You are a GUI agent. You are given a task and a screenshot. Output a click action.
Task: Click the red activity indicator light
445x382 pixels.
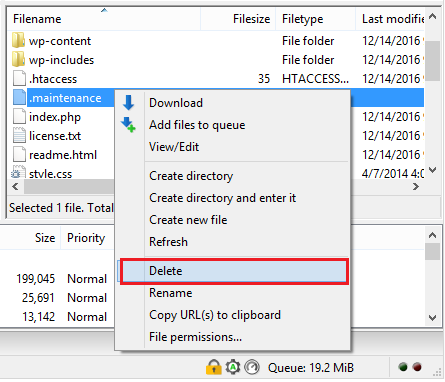(417, 367)
